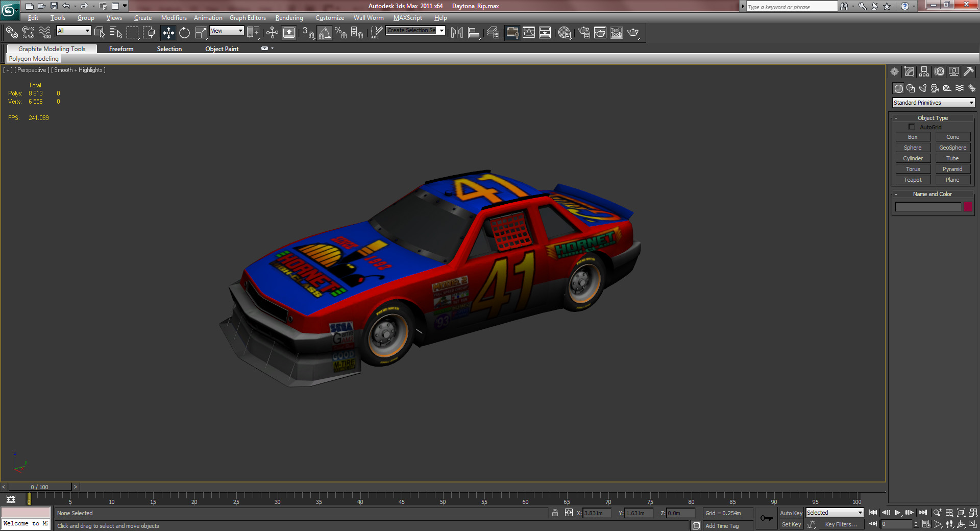Image resolution: width=980 pixels, height=531 pixels.
Task: Open Schematic View from toolbar
Action: click(545, 33)
